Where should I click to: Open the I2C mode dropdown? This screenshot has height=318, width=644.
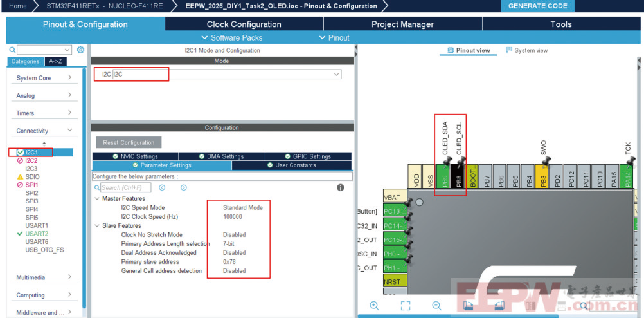(x=227, y=75)
